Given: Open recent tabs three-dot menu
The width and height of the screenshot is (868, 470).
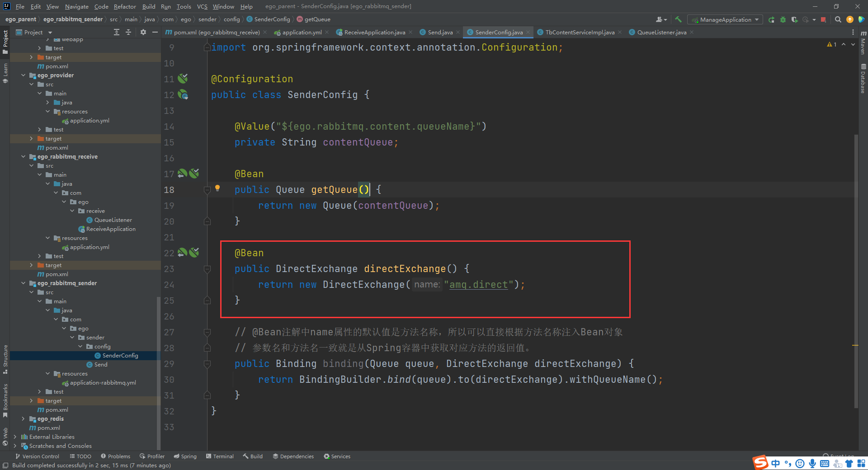Looking at the screenshot, I should tap(853, 32).
